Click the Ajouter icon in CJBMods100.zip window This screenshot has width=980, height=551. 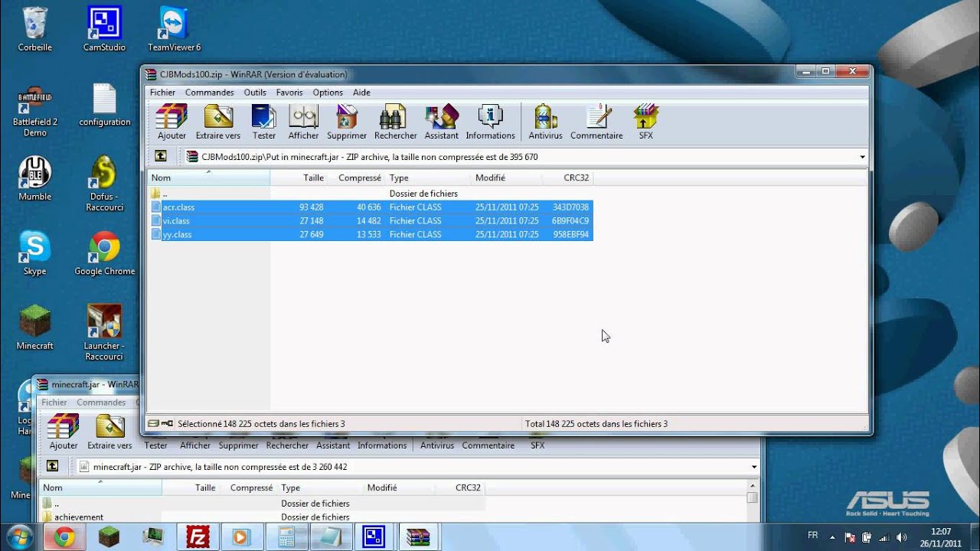171,122
